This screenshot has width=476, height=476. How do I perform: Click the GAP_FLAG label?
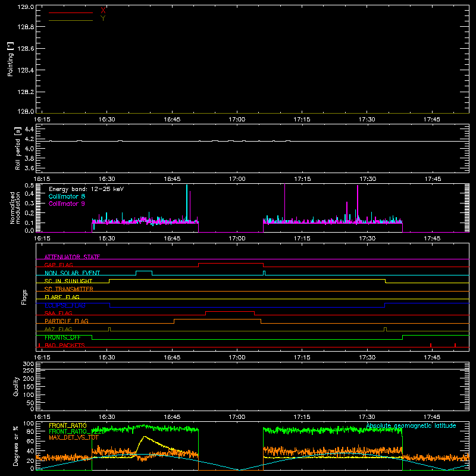tap(58, 265)
